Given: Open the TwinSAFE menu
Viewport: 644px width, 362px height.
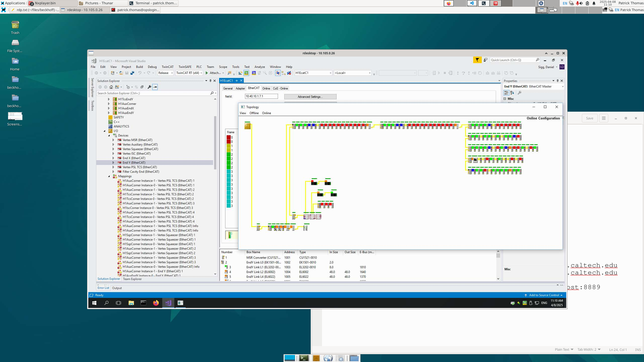Looking at the screenshot, I should point(185,67).
